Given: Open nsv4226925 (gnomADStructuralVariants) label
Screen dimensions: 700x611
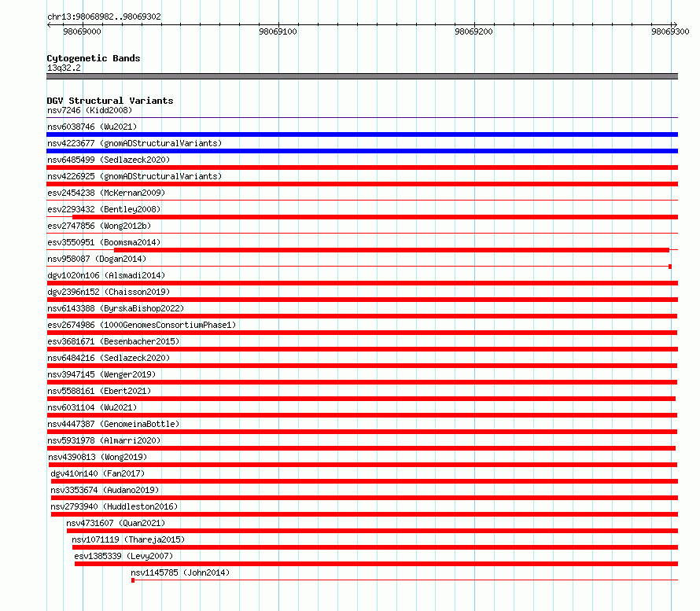Looking at the screenshot, I should [x=134, y=176].
